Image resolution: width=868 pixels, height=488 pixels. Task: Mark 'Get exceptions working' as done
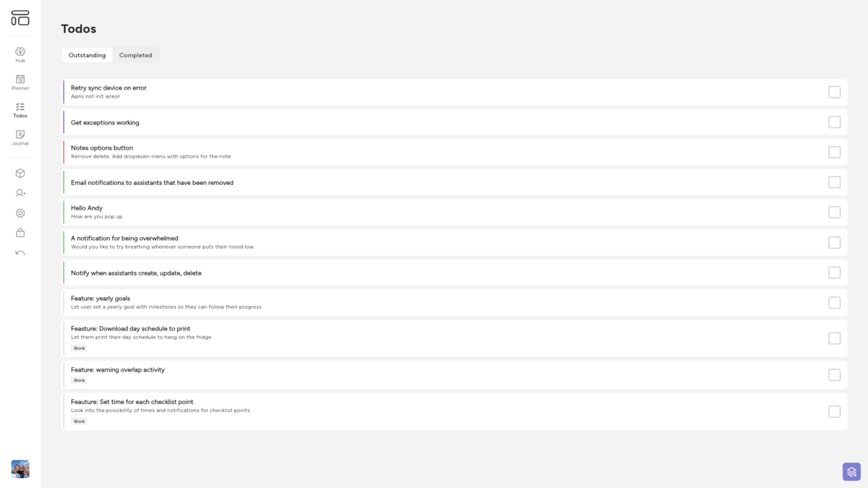(x=834, y=122)
